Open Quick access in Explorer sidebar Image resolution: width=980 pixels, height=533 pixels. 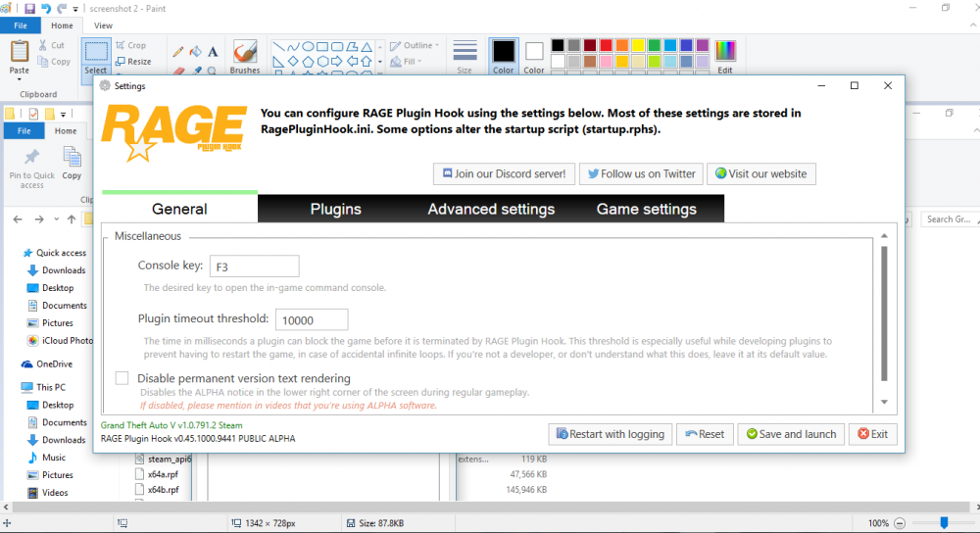coord(54,253)
